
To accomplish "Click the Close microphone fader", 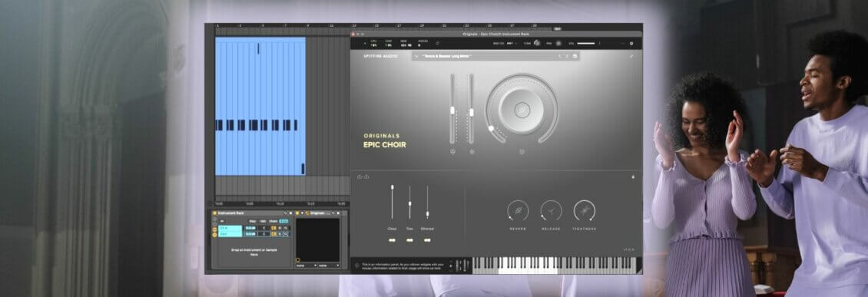I will (x=392, y=202).
